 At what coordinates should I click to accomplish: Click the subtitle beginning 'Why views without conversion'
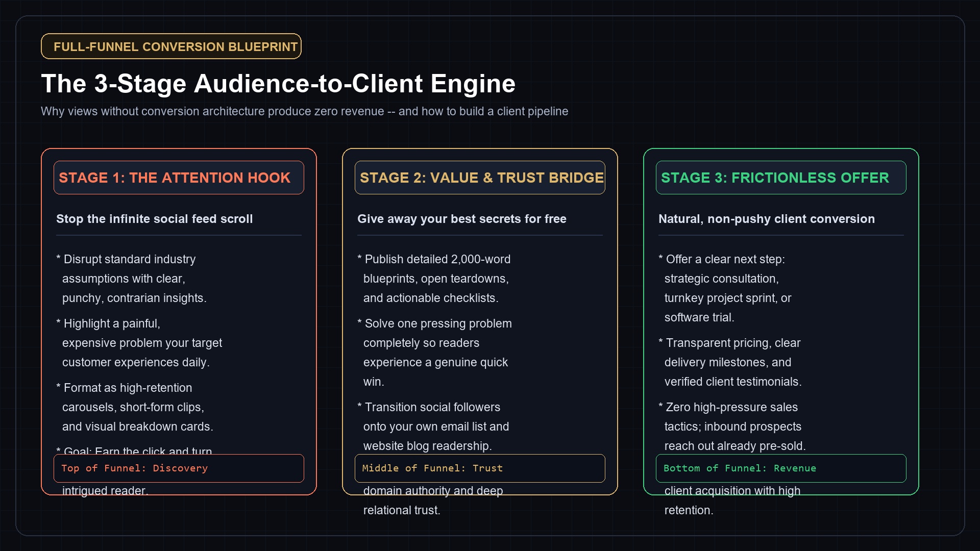pyautogui.click(x=304, y=111)
